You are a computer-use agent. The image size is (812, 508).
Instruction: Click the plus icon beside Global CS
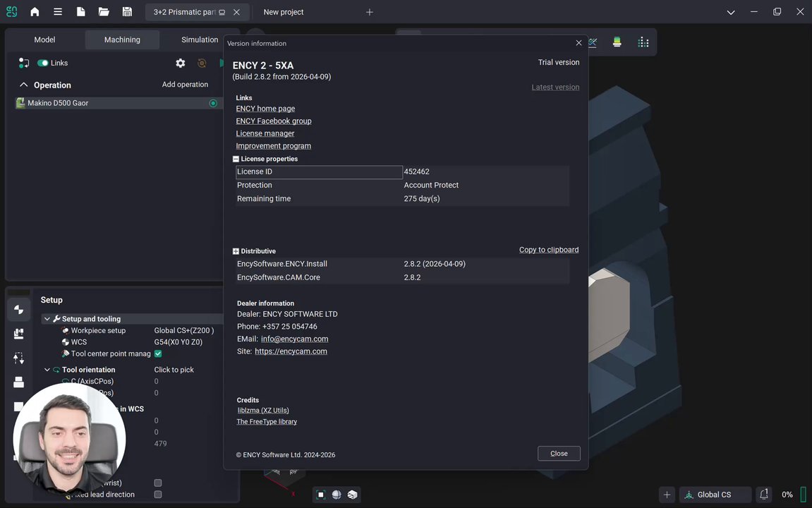pyautogui.click(x=667, y=495)
